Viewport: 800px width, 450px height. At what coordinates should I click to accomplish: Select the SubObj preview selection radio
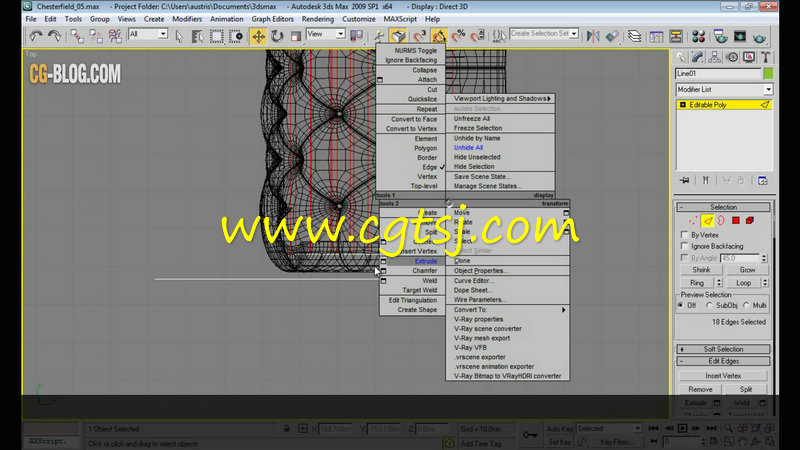tap(709, 305)
